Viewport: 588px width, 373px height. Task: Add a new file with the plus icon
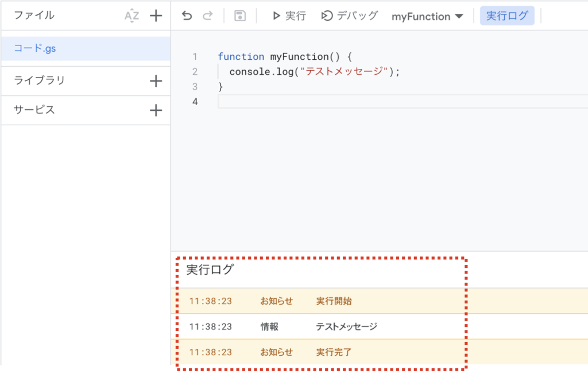[155, 16]
